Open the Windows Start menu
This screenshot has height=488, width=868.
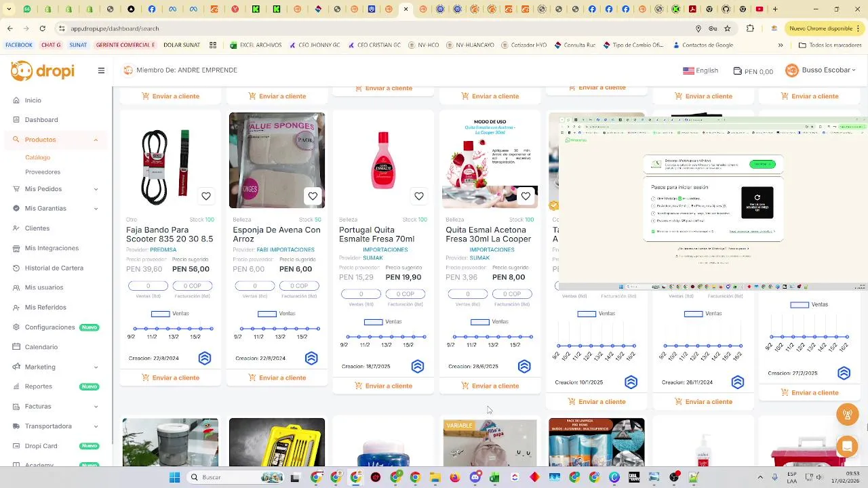click(x=174, y=477)
